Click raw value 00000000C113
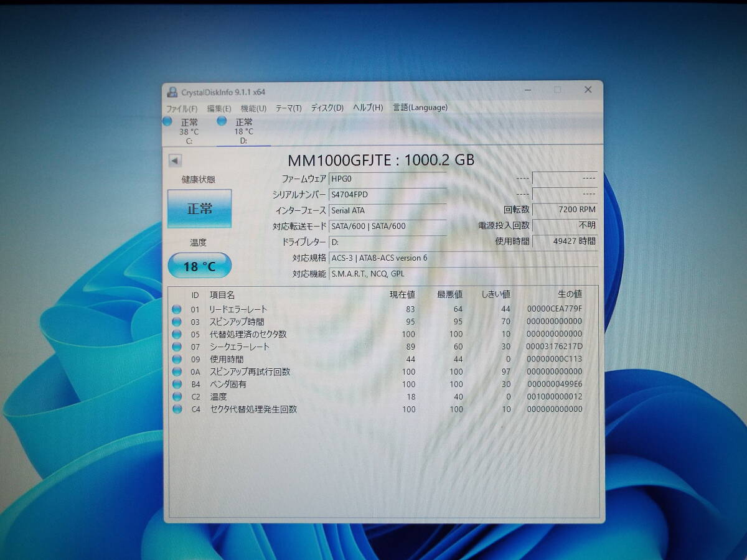 pyautogui.click(x=555, y=359)
